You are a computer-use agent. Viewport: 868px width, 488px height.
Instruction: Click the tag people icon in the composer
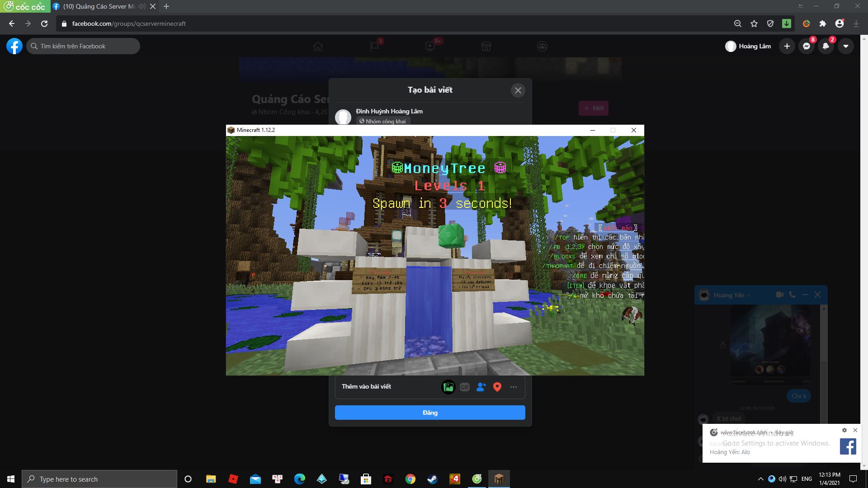pyautogui.click(x=481, y=387)
